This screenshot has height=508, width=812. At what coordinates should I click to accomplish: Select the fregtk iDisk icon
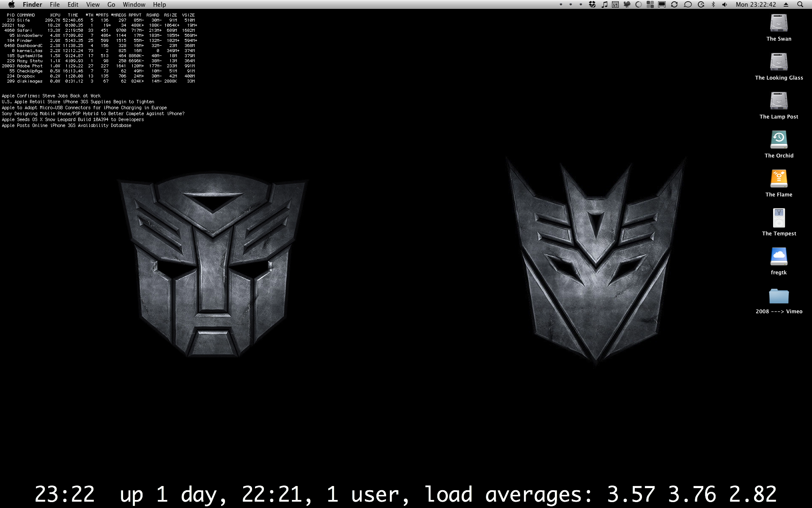click(x=779, y=257)
